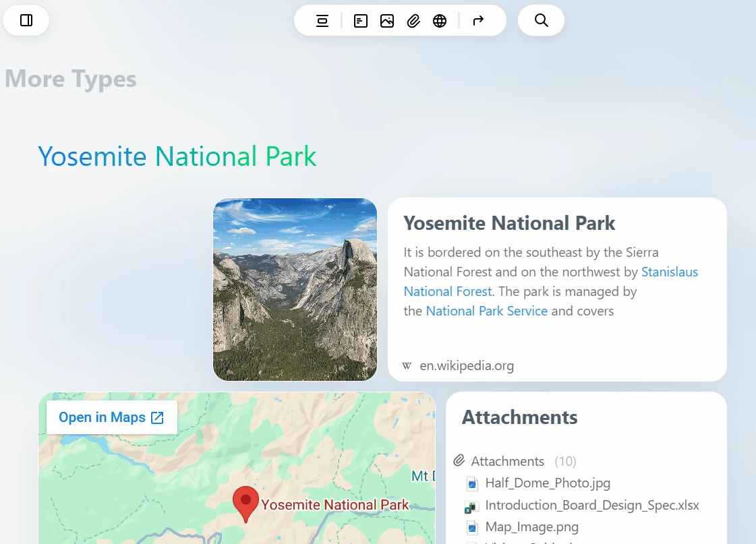Screen dimensions: 756x544
Task: Add a text note card icon
Action: coord(361,21)
